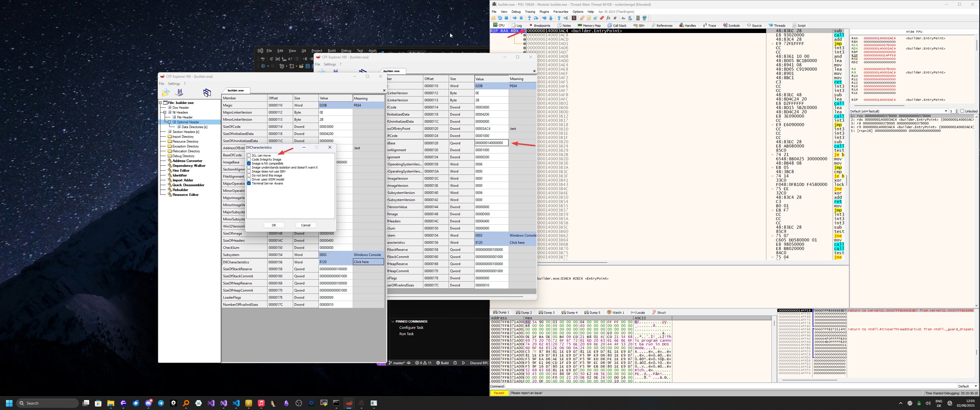980x410 pixels.
Task: Enable Code Integrity Image checkbox
Action: coord(249,159)
